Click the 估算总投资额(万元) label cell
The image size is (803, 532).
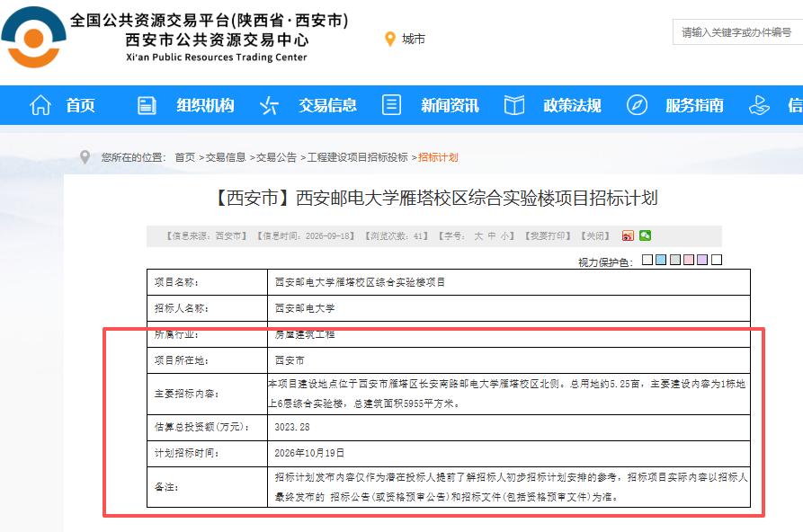[x=207, y=427]
